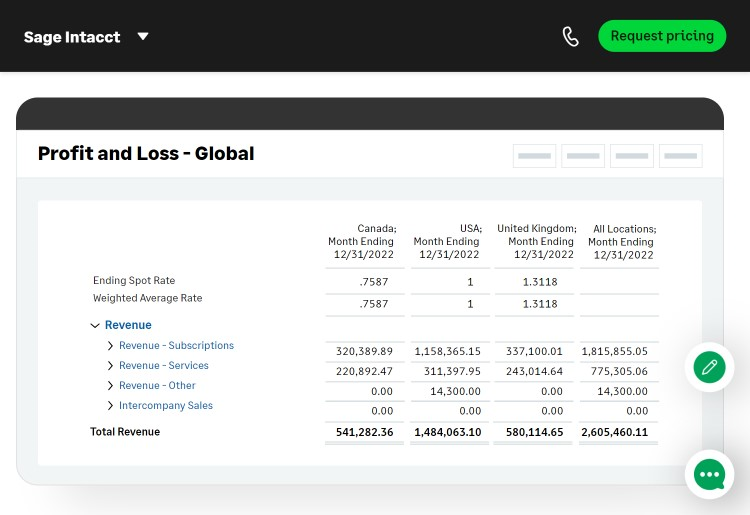
Task: Open the Intercompany Sales link
Action: [166, 406]
